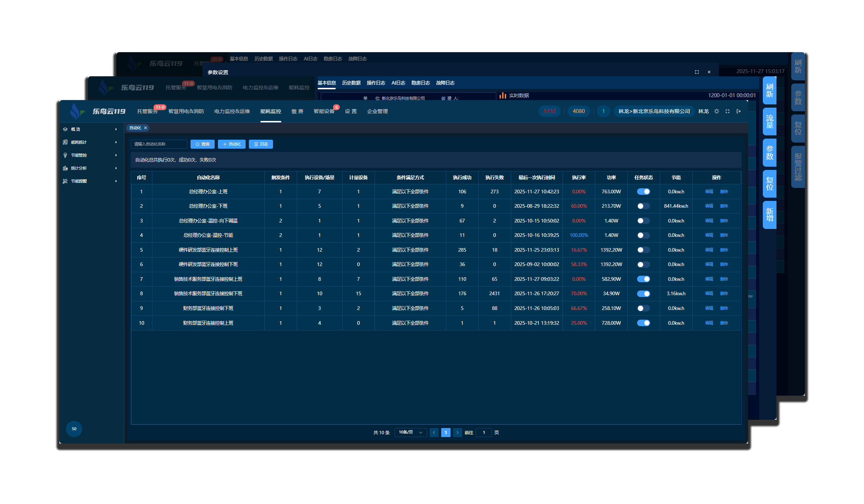Click the 节能提醒 alarm icon in sidebar

(x=65, y=181)
